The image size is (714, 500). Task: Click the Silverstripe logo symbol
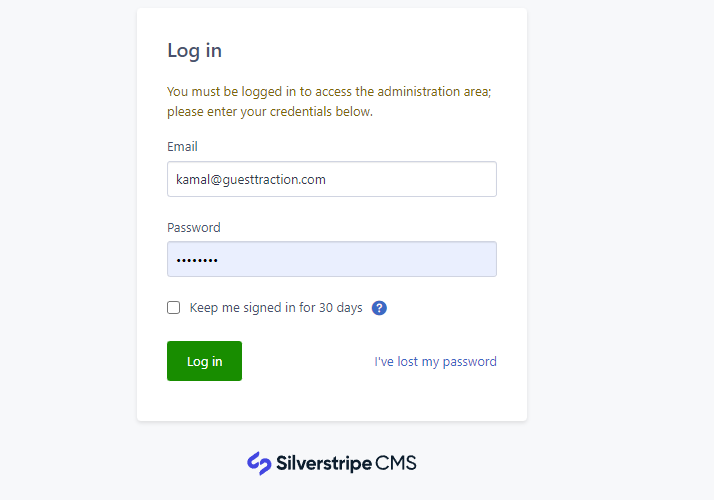(x=259, y=463)
